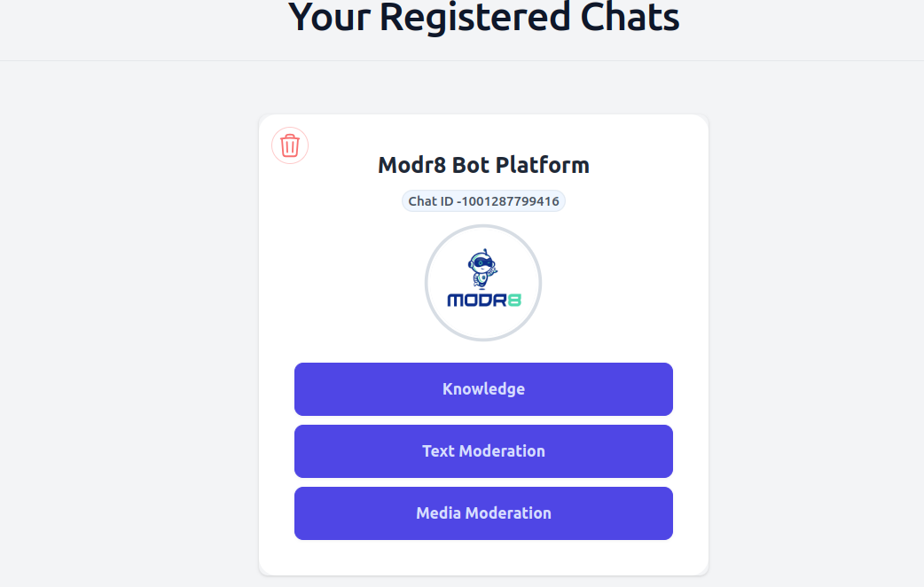
Task: Click the word Your in the page heading
Action: tap(329, 16)
